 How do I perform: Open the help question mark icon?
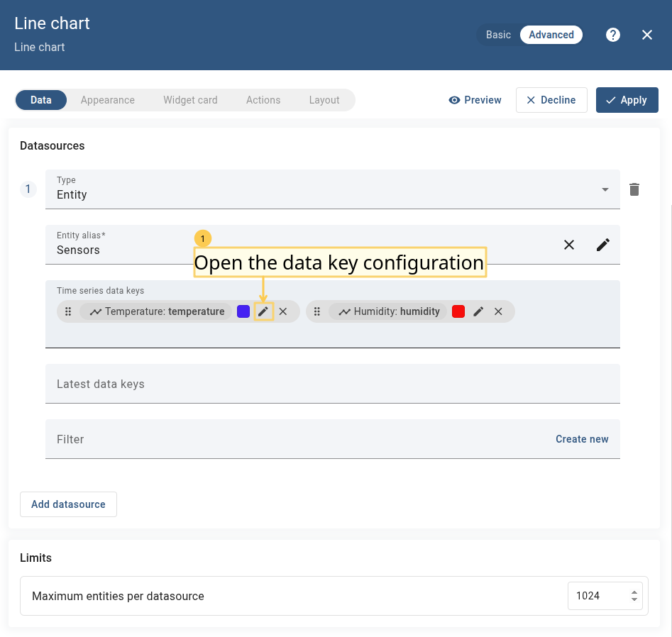613,35
